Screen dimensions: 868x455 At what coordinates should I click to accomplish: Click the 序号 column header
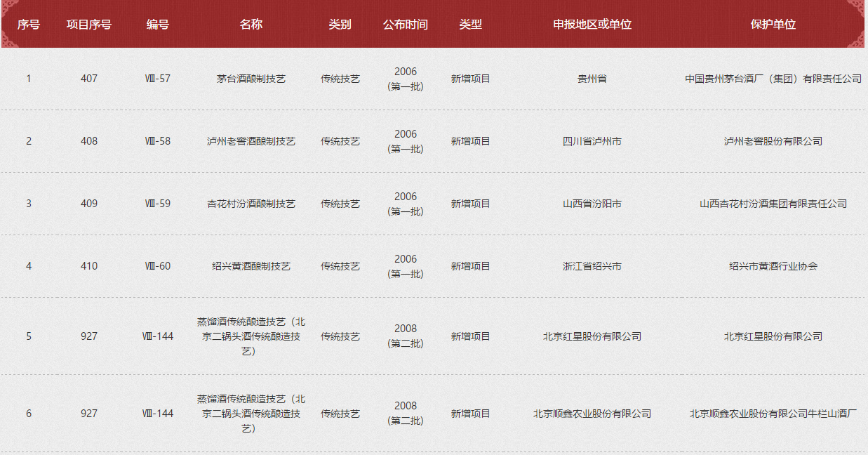(x=29, y=24)
